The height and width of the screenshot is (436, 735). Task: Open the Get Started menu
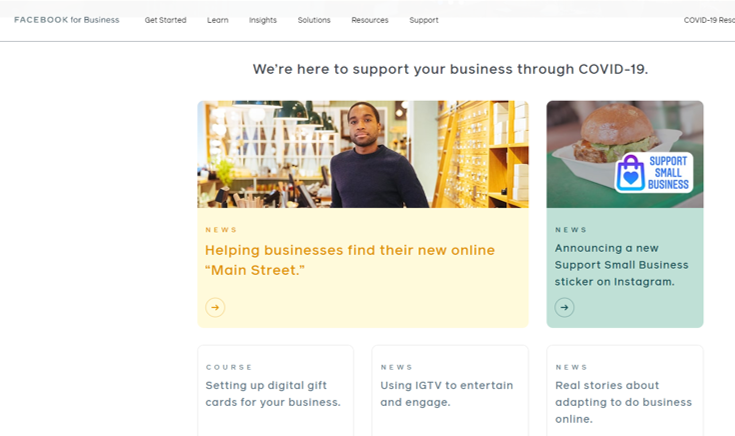point(165,20)
